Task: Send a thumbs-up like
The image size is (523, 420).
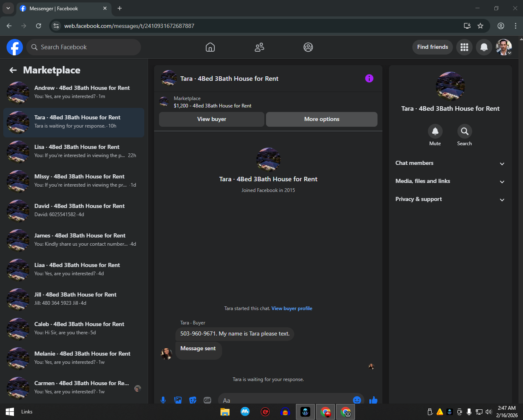Action: point(373,400)
